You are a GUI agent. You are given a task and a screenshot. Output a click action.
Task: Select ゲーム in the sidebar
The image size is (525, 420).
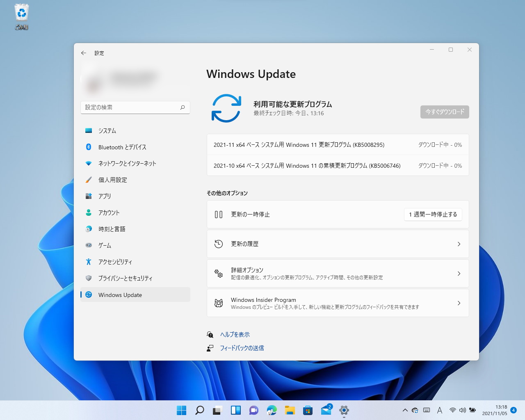coord(105,245)
